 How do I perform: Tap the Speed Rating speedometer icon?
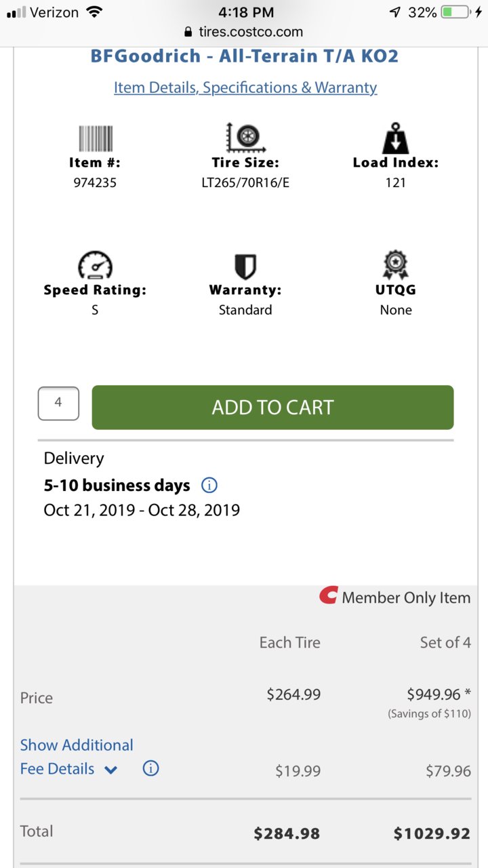click(95, 265)
